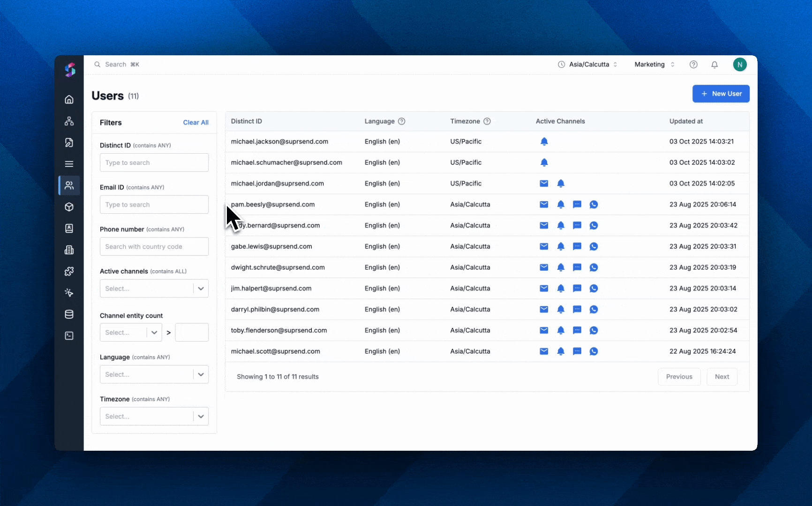
Task: Open user dwight.schrute@suprsend.com
Action: (x=278, y=268)
